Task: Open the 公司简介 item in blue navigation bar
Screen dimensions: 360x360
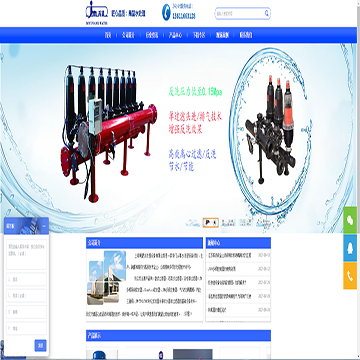Action: 128,35
